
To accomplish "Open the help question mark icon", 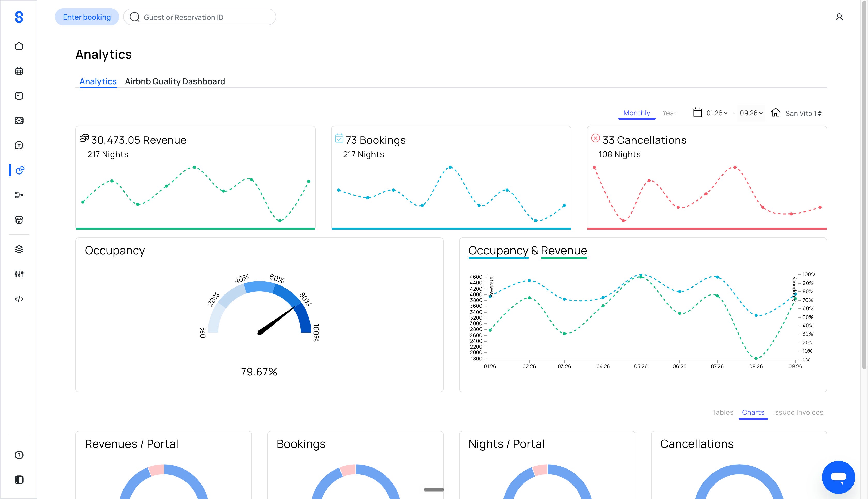I will pos(19,455).
